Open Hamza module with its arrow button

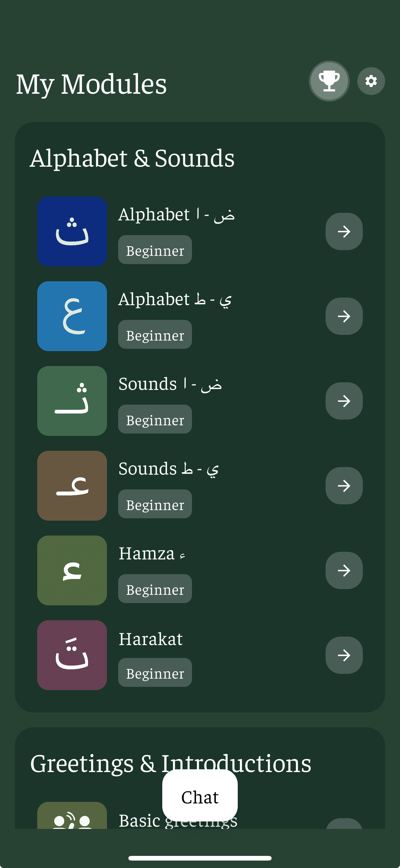tap(344, 571)
